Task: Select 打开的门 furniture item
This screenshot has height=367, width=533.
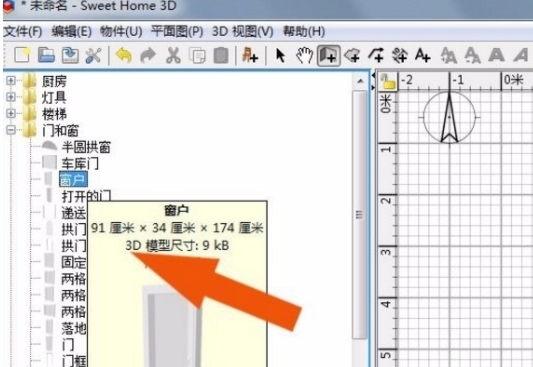Action: coord(86,196)
